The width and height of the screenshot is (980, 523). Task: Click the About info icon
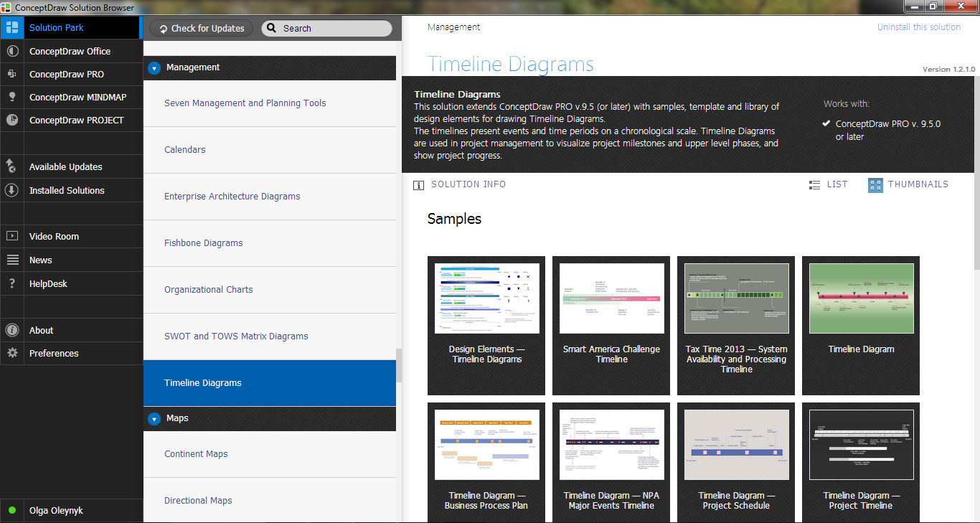[x=11, y=330]
